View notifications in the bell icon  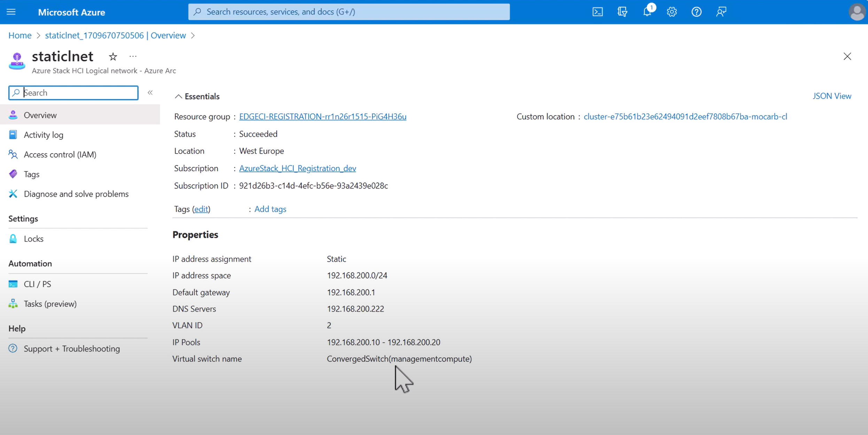[x=647, y=11]
